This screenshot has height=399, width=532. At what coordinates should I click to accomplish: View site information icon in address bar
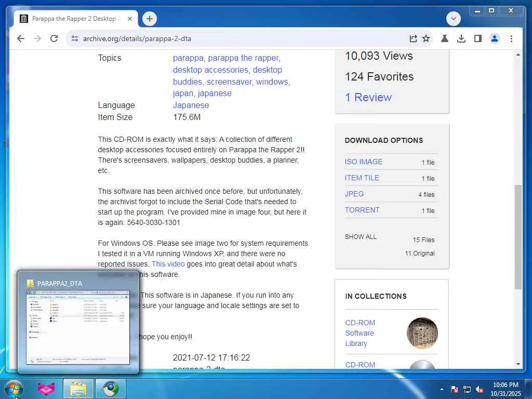[x=75, y=38]
